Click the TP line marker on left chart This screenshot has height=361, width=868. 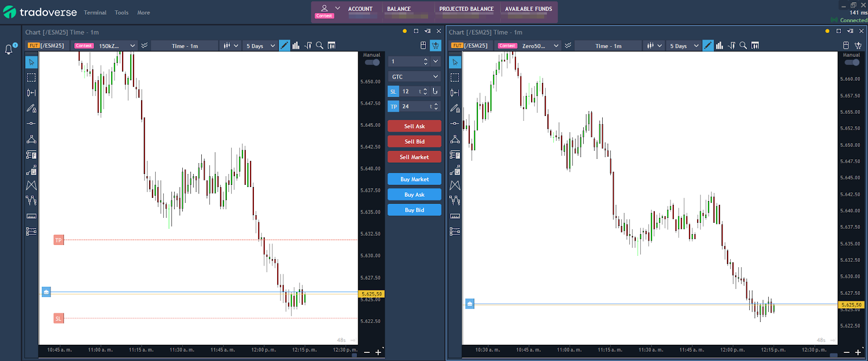click(59, 240)
